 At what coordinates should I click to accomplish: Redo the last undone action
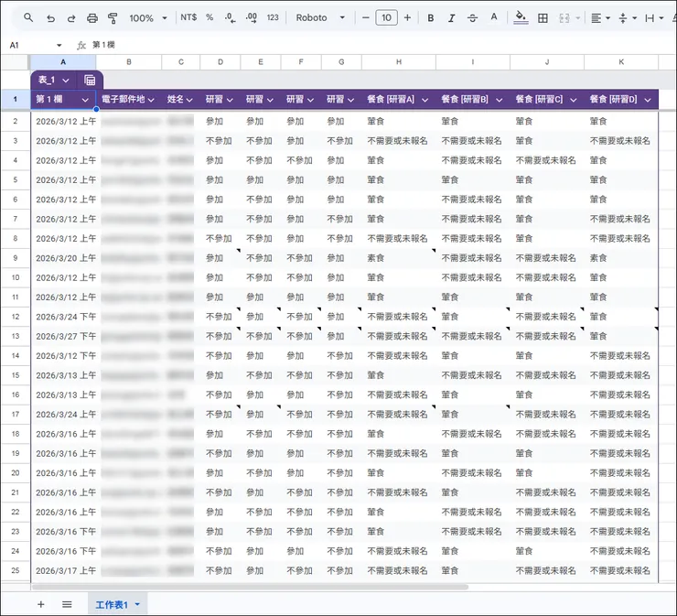[x=71, y=18]
